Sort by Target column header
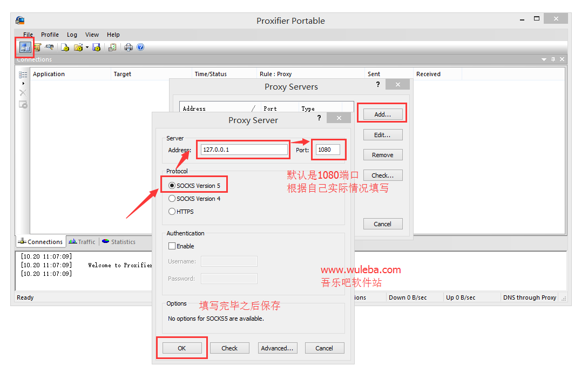 pos(152,74)
